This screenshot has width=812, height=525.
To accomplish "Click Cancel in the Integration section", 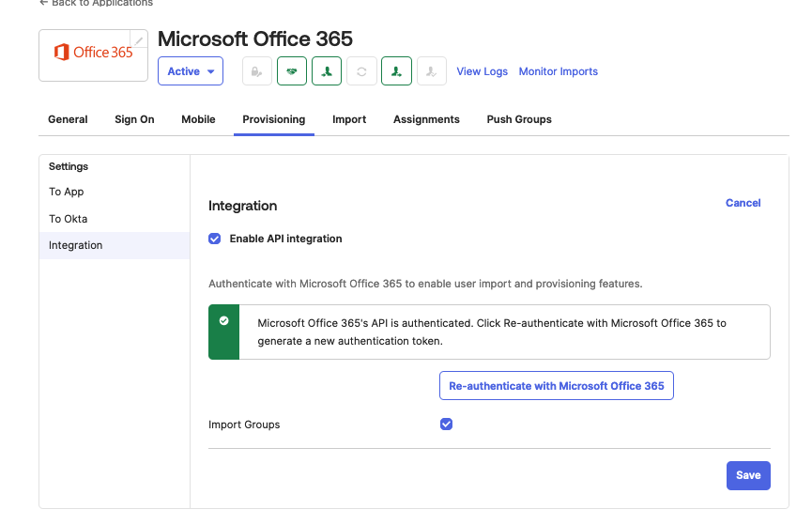I will coord(743,203).
